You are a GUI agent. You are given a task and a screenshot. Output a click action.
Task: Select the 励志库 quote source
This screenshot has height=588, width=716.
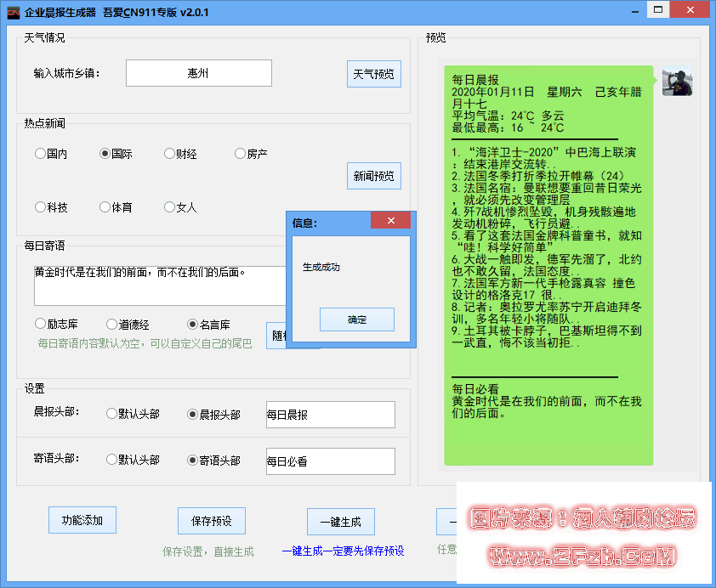[x=41, y=324]
